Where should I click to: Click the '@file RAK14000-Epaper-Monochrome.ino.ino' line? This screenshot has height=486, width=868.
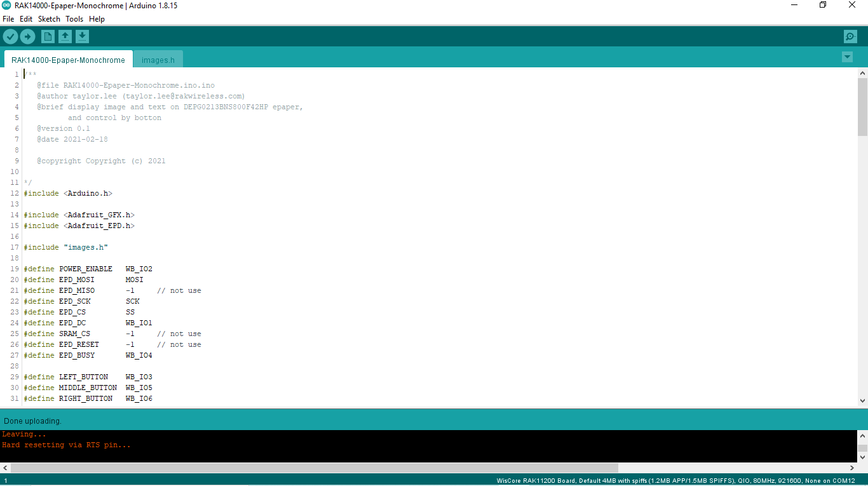click(x=126, y=85)
